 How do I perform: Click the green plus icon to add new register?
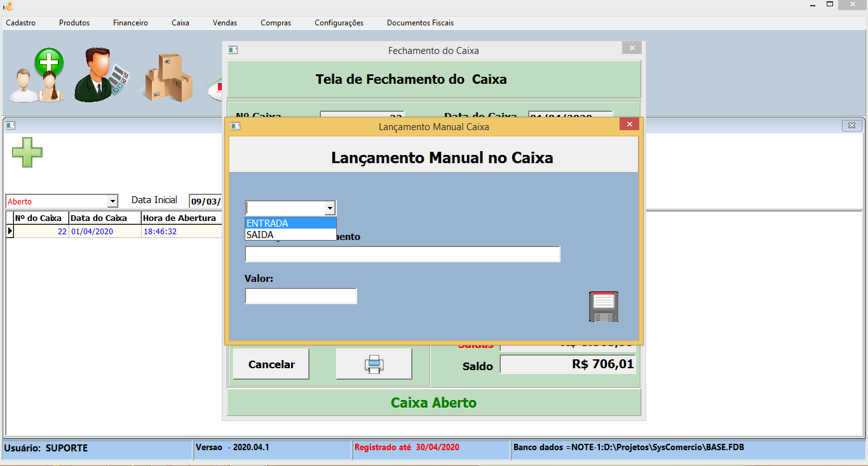[27, 152]
